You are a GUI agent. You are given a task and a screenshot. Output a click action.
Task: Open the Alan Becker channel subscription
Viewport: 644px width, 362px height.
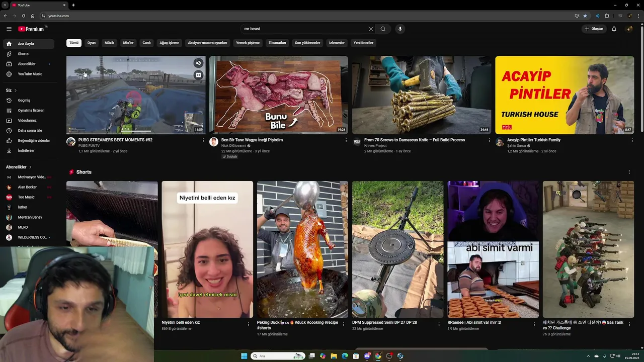pos(29,187)
